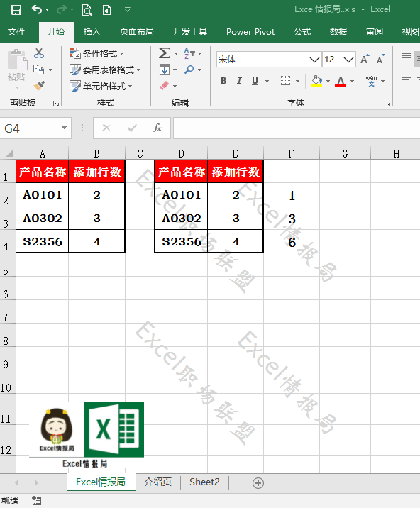Viewport: 420px width, 508px height.
Task: Click the wén phonetic guide icon
Action: pos(371,81)
